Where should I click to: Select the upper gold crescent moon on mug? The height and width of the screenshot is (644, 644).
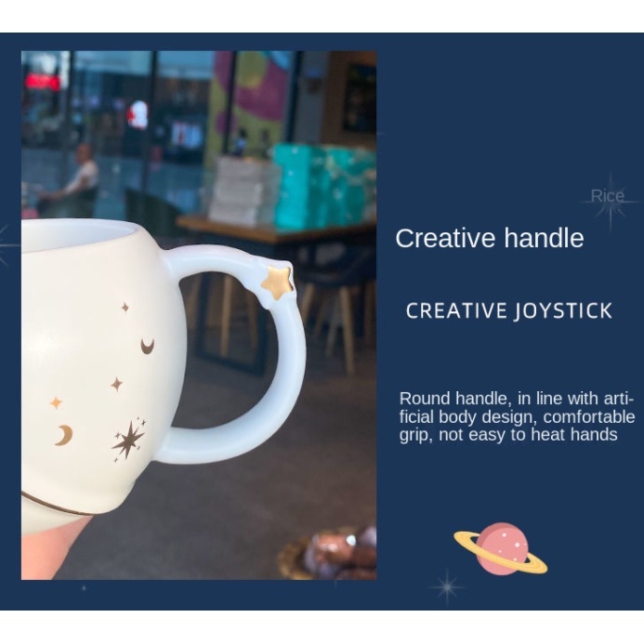click(x=148, y=347)
